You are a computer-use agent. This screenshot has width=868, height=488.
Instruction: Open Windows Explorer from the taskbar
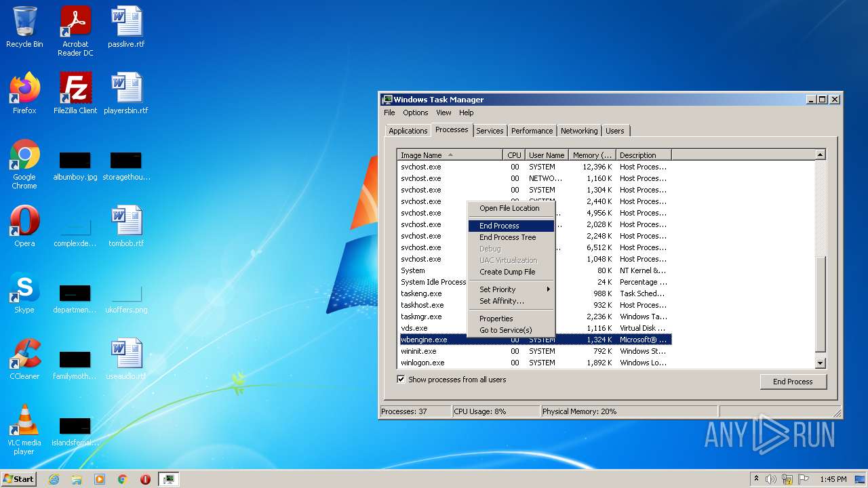[77, 479]
